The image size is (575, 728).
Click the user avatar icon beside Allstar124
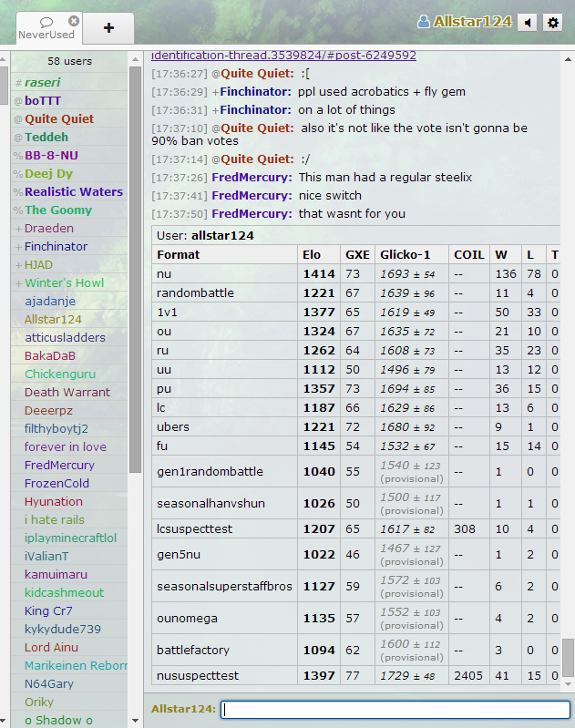[423, 22]
